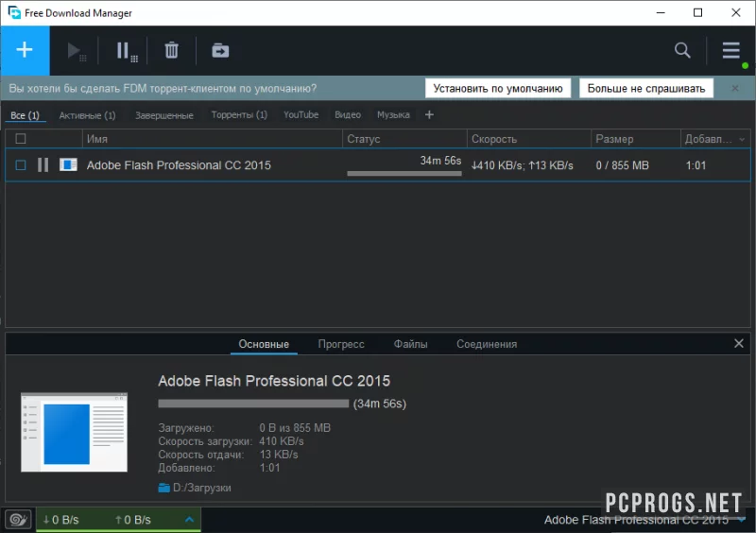Click the Move to folder toolbar icon
Image resolution: width=756 pixels, height=533 pixels.
220,50
